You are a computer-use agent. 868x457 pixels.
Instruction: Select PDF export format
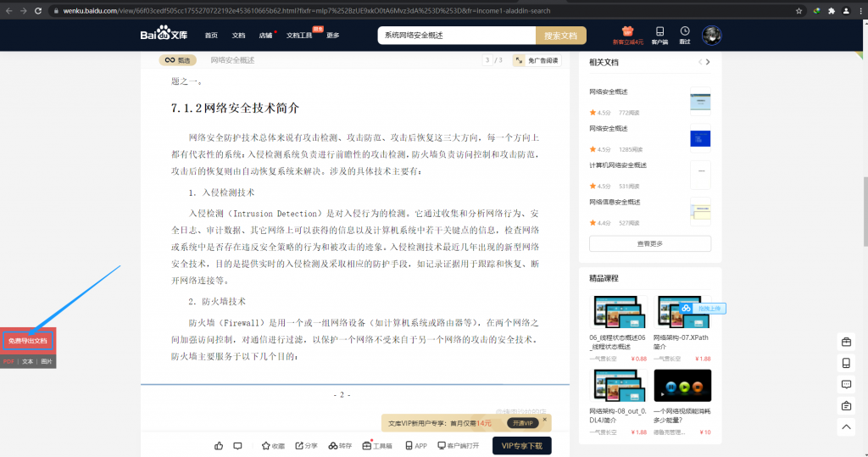pos(8,361)
